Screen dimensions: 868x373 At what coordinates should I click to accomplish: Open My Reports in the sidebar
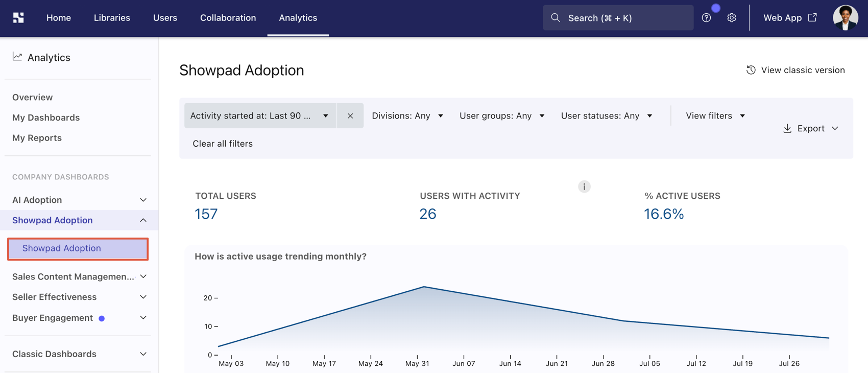37,138
